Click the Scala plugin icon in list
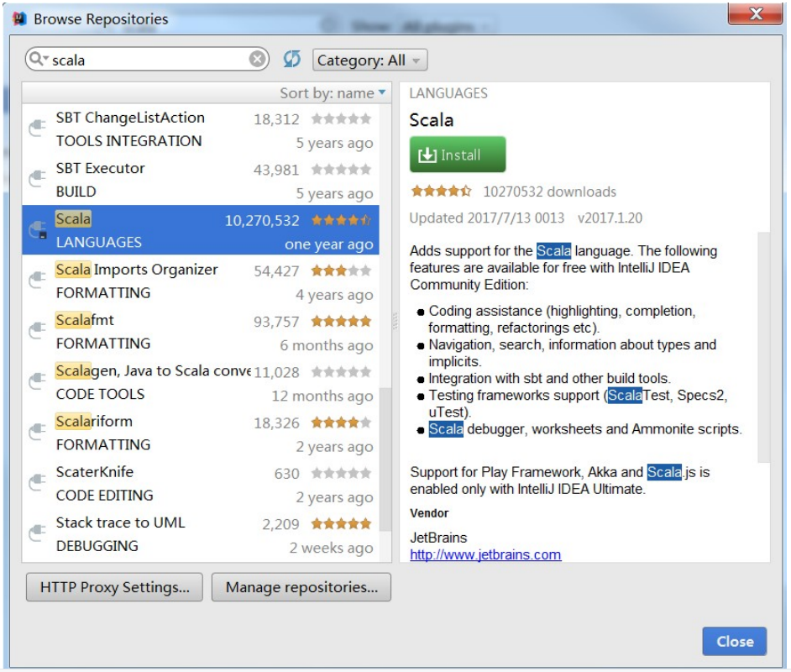Viewport: 791px width, 672px height. click(x=38, y=230)
